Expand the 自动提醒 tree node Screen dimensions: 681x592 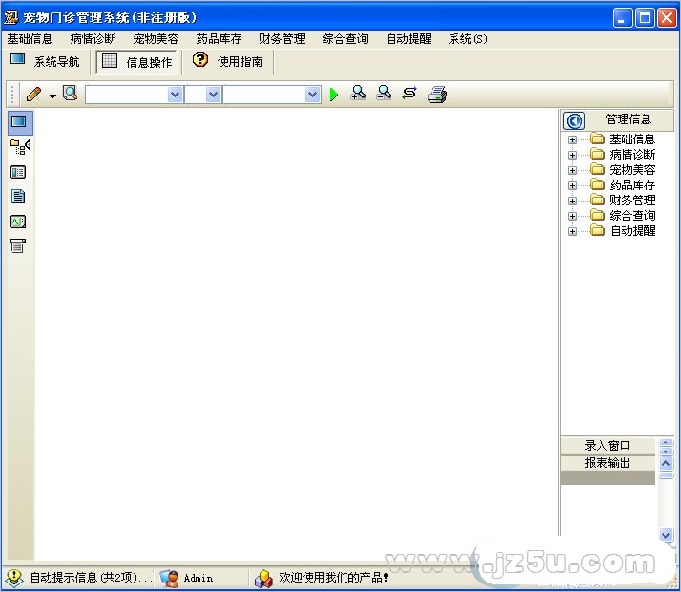tap(572, 231)
